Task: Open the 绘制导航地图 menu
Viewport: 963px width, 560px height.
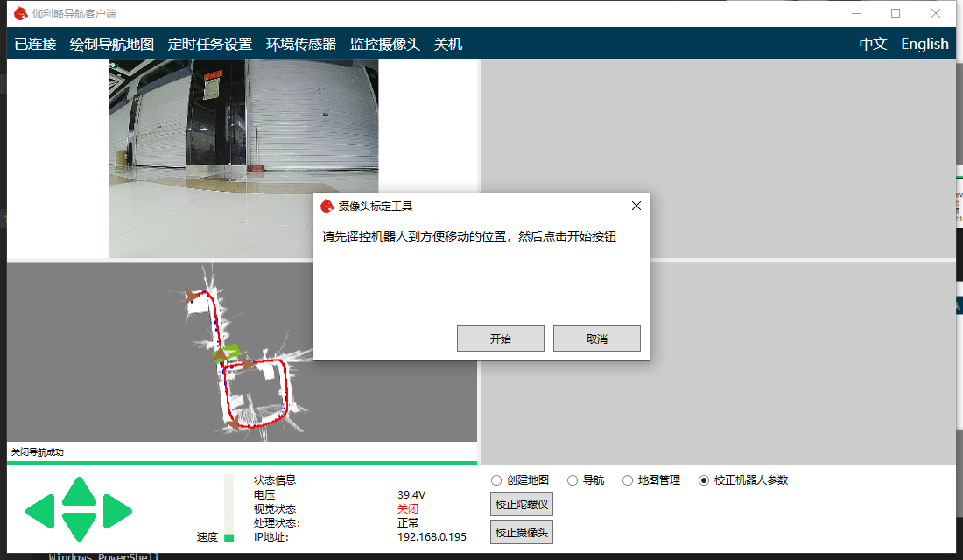Action: pos(112,45)
